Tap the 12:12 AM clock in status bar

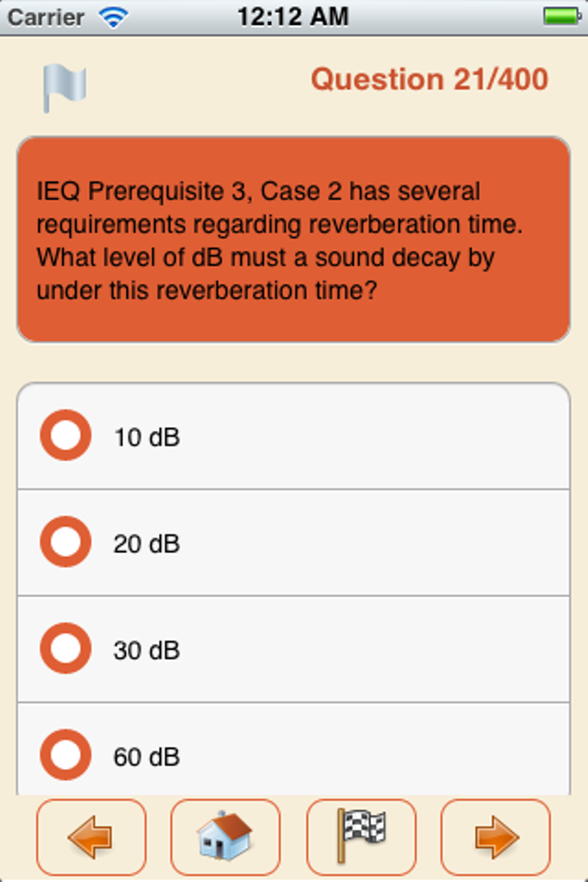[x=293, y=17]
